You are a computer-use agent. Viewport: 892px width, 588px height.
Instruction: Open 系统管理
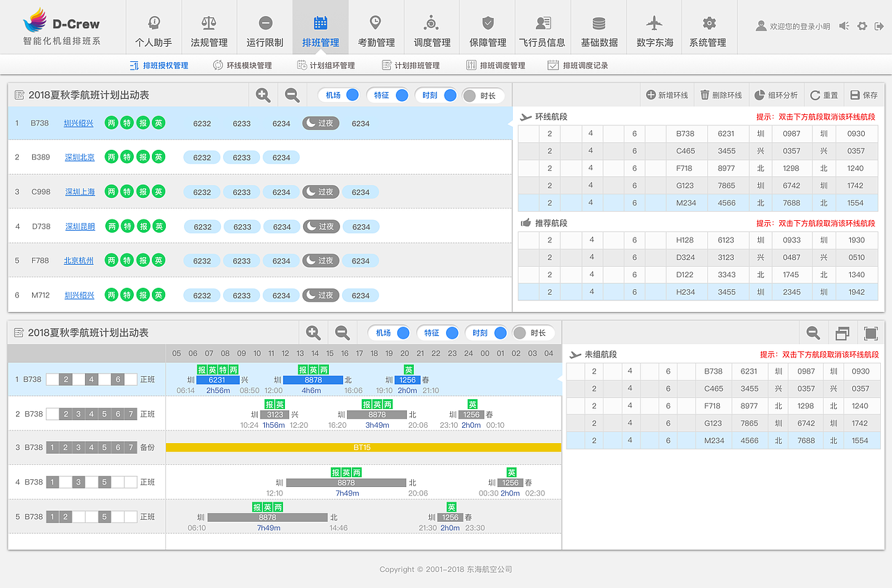[x=708, y=27]
